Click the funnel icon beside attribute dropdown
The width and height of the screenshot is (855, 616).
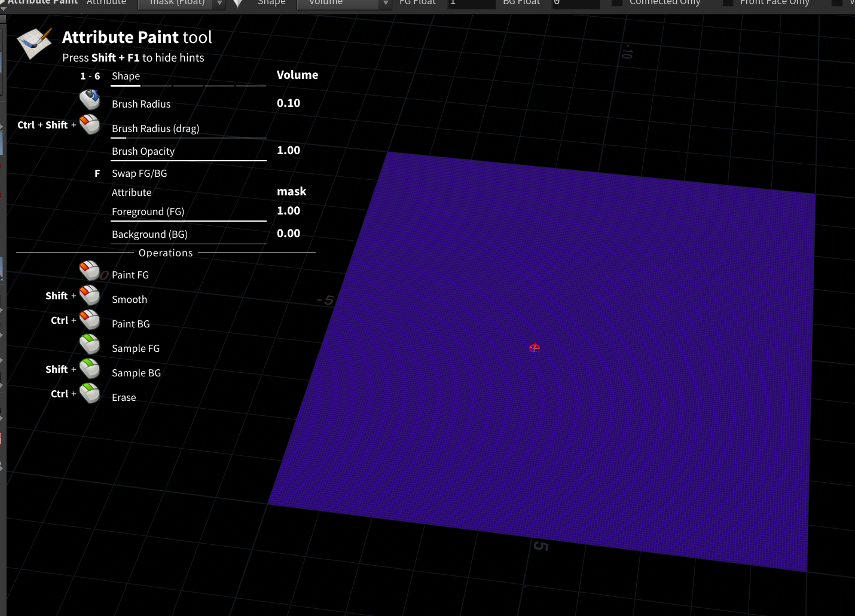(x=238, y=3)
